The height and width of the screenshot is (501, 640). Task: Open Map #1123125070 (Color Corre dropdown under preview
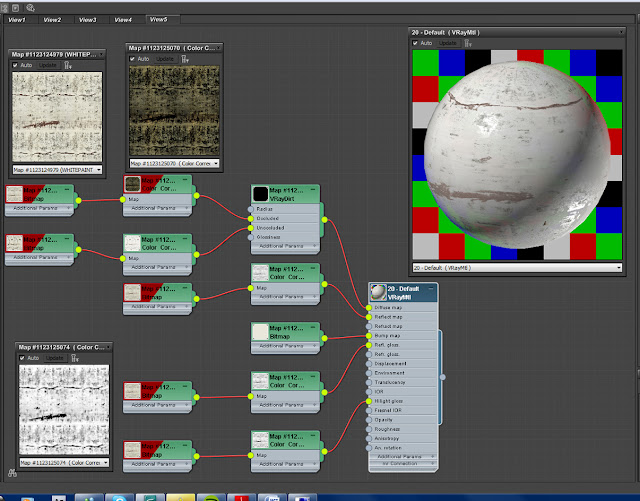pyautogui.click(x=174, y=163)
